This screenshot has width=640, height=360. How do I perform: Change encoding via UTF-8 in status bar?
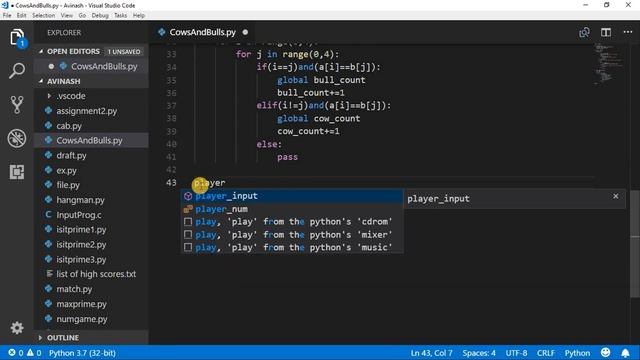click(x=516, y=353)
